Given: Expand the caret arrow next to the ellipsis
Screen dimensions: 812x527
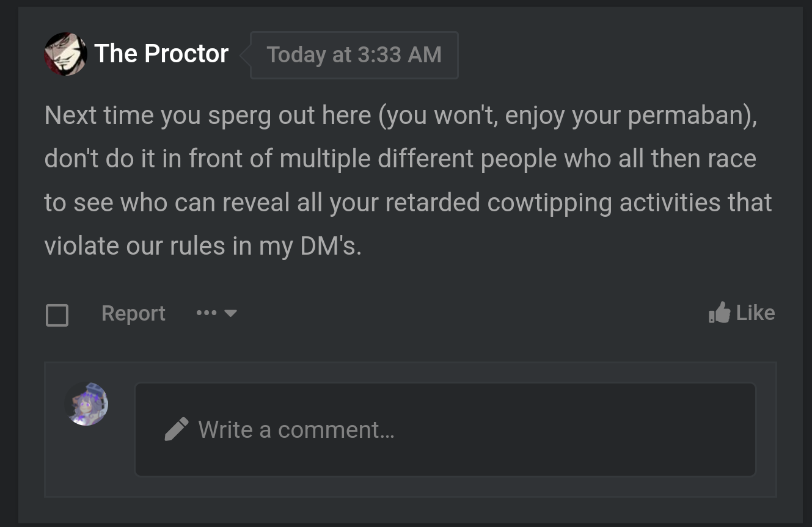Looking at the screenshot, I should point(230,313).
